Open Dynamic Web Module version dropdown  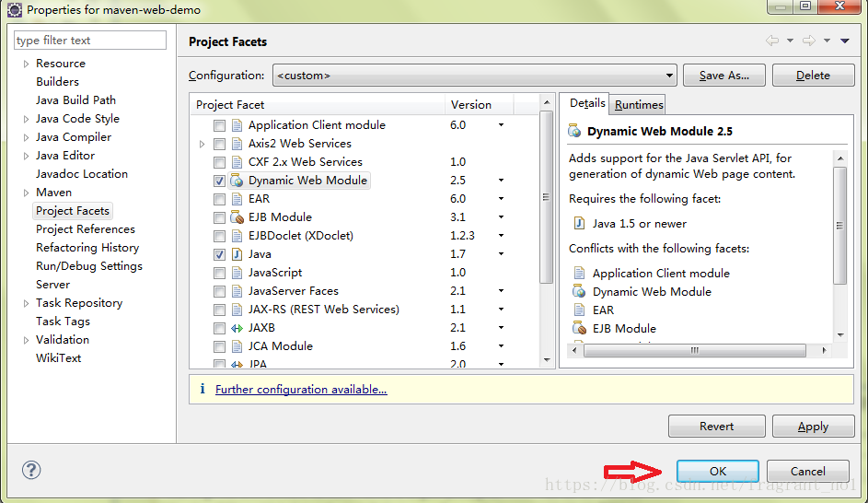point(501,180)
